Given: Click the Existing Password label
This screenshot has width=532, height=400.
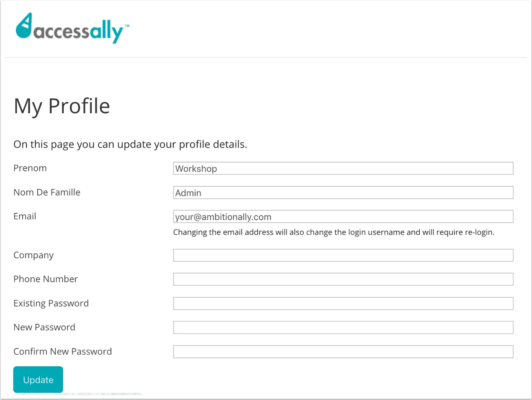Looking at the screenshot, I should coord(51,303).
